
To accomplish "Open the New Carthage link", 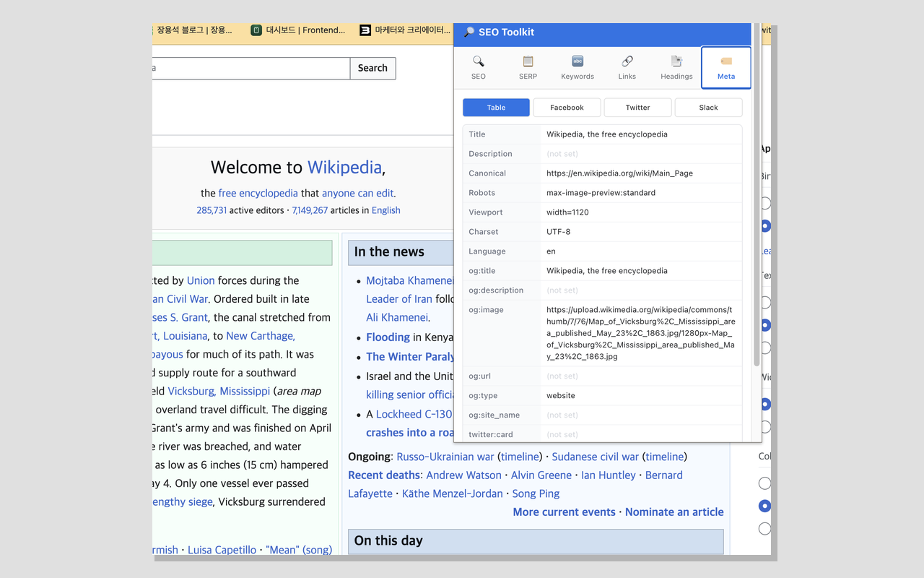I will pyautogui.click(x=261, y=336).
